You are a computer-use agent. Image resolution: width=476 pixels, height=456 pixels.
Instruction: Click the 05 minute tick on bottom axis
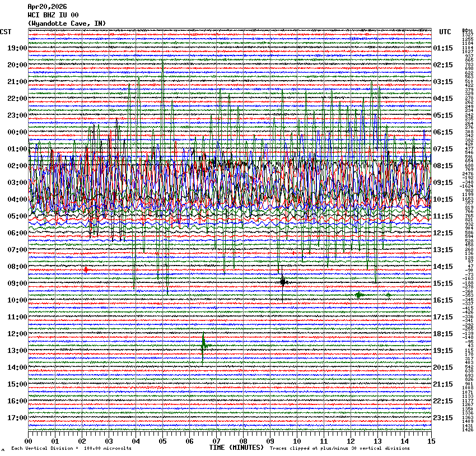pos(162,441)
